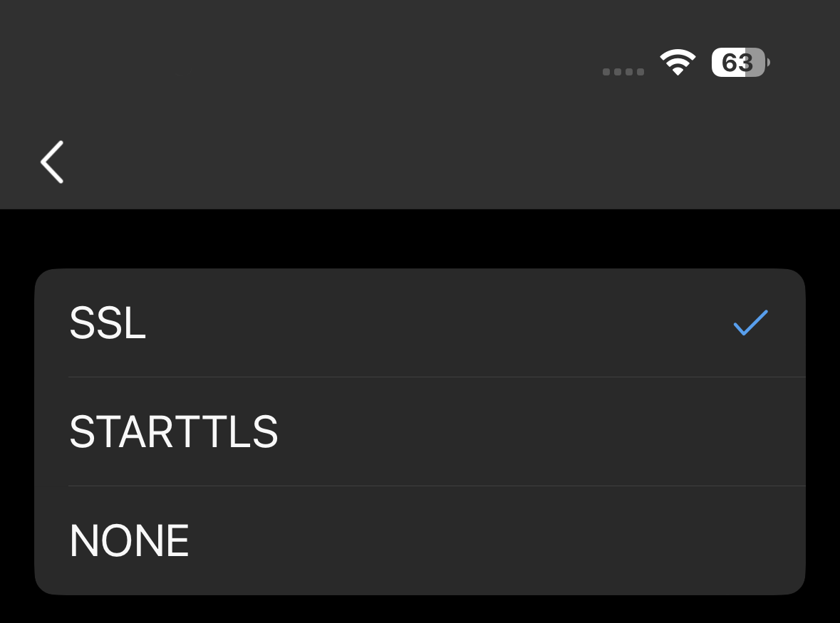Viewport: 840px width, 623px height.
Task: Tap the cellular signal dots
Action: pos(623,72)
